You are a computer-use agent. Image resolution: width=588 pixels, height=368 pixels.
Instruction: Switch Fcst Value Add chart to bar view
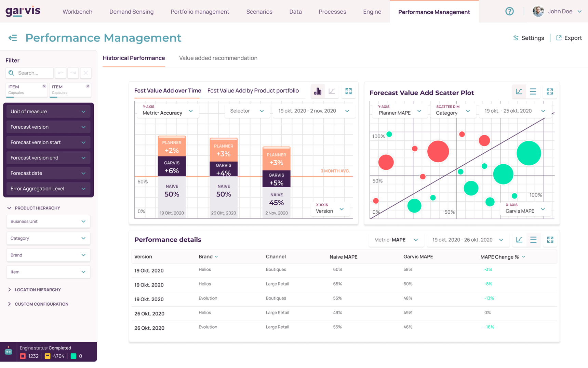click(318, 91)
